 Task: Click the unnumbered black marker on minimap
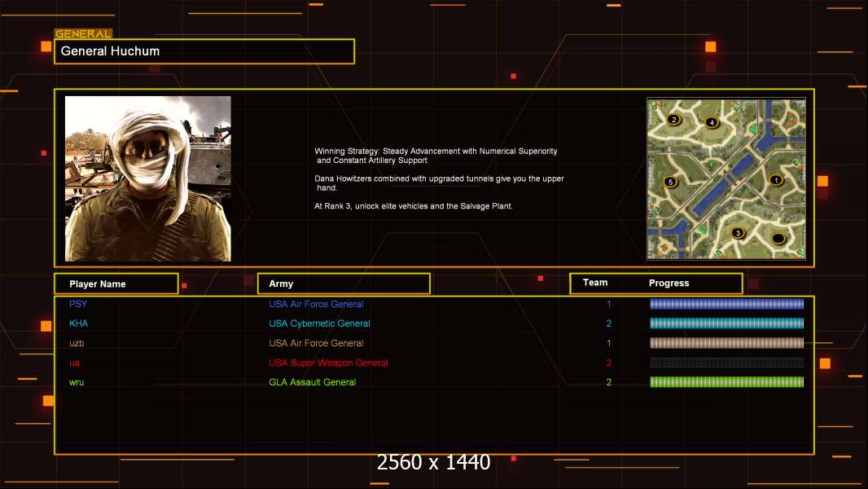coord(778,239)
